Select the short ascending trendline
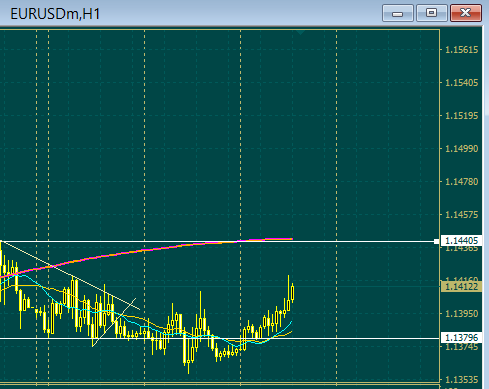This screenshot has height=389, width=489. (115, 322)
